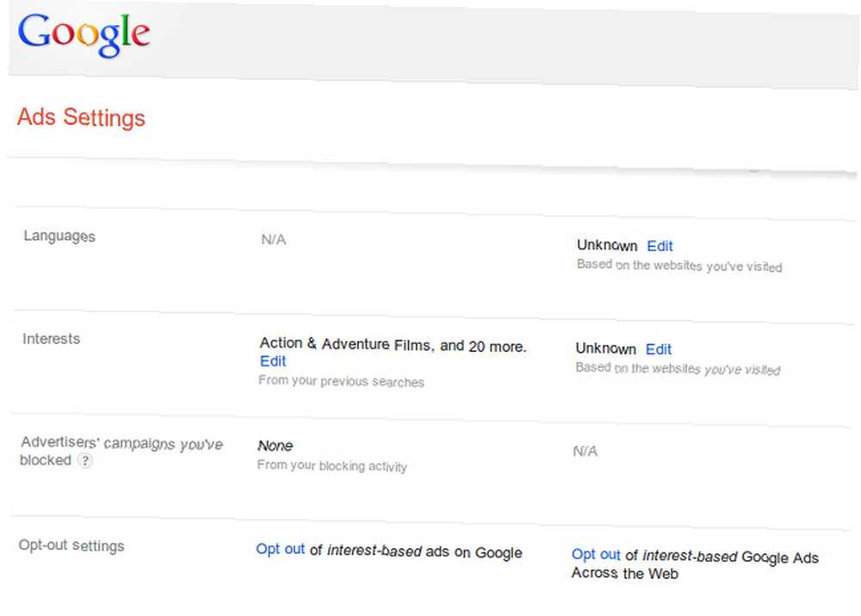The image size is (861, 616).
Task: Select the Languages row label
Action: click(59, 236)
